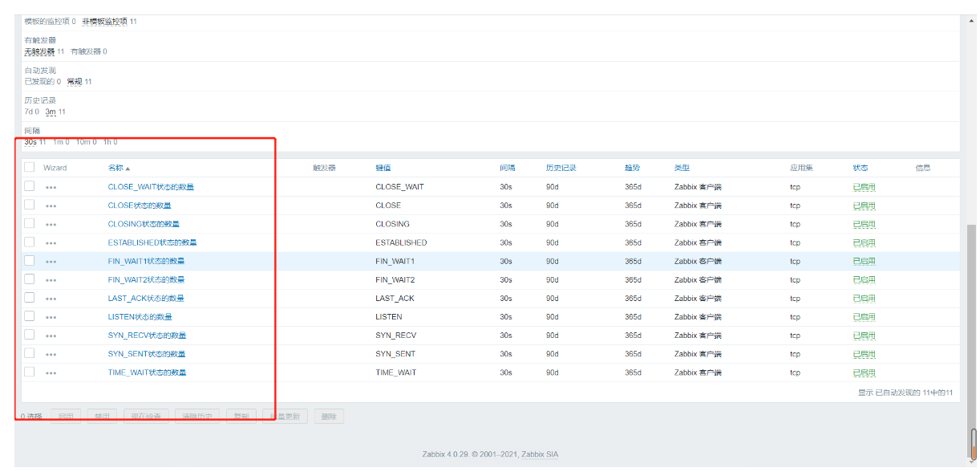Sort table by 间隔 column header
The image size is (980, 472).
(507, 168)
